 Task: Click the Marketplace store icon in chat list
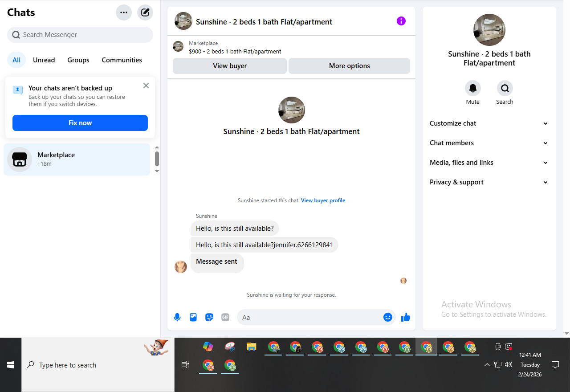pyautogui.click(x=20, y=159)
